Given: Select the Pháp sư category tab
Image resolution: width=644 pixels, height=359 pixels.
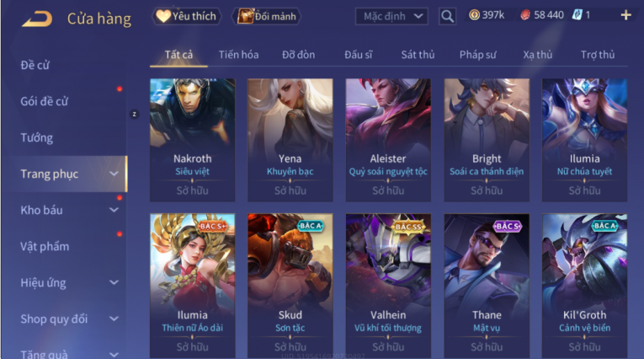Looking at the screenshot, I should click(x=477, y=55).
